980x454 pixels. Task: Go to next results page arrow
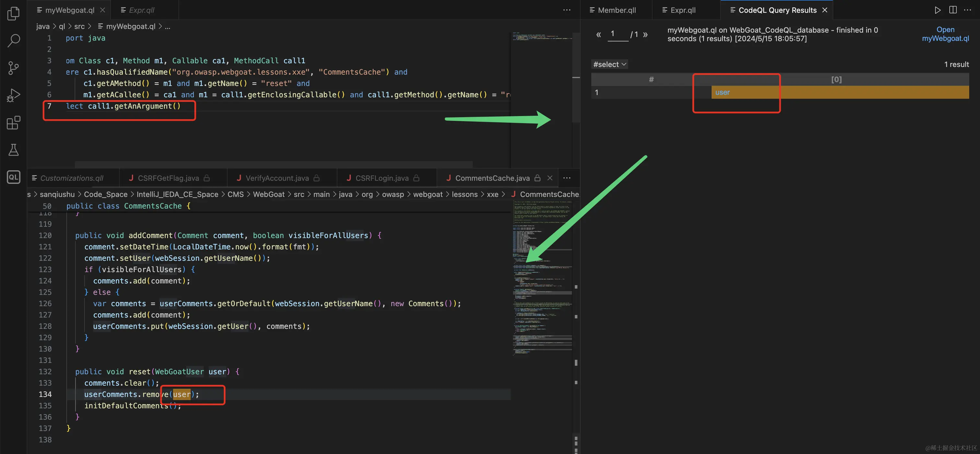pos(645,35)
